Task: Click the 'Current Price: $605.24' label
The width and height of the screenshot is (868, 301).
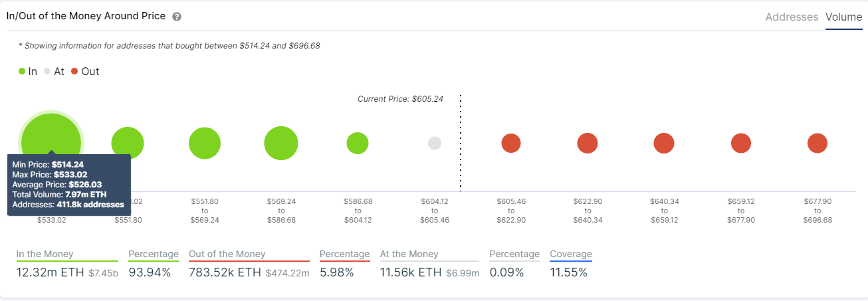Action: coord(400,98)
